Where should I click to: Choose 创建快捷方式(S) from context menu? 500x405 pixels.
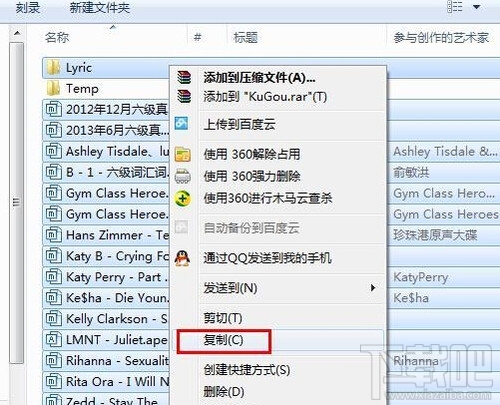pos(247,370)
